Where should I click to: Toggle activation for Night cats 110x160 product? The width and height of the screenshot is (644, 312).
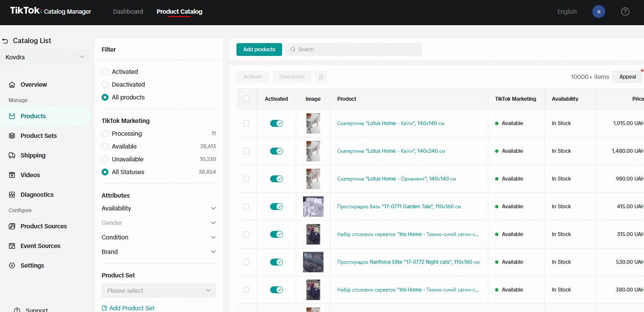point(277,262)
